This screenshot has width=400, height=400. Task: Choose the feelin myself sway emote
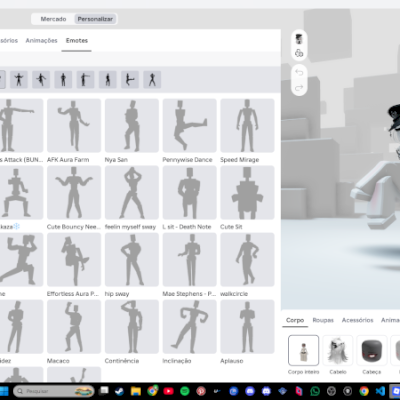tap(132, 192)
